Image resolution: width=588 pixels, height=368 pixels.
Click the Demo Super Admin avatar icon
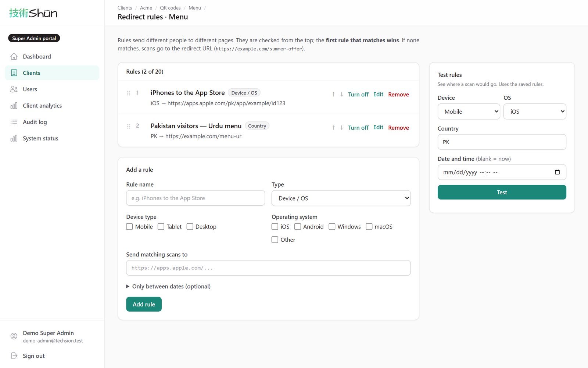14,336
